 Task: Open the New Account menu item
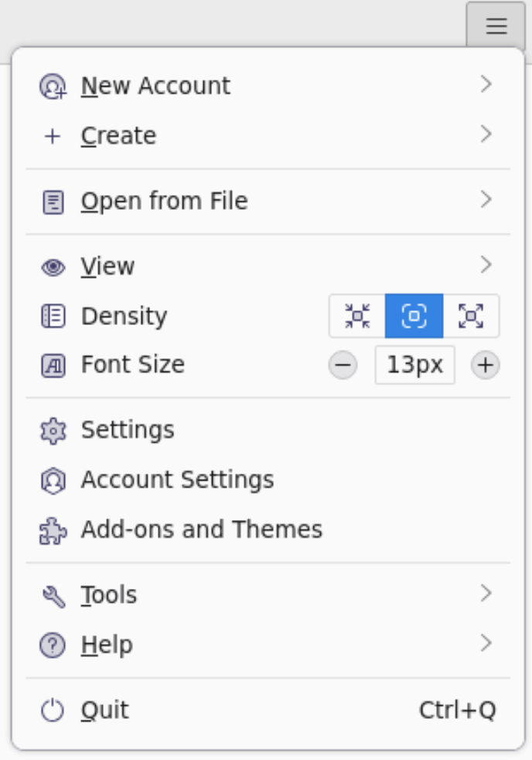pyautogui.click(x=268, y=86)
